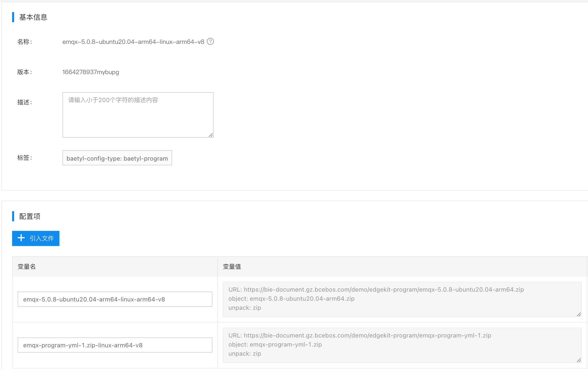
Task: Click the value box containing emqx-program-yml-1.zip URL
Action: pos(402,345)
